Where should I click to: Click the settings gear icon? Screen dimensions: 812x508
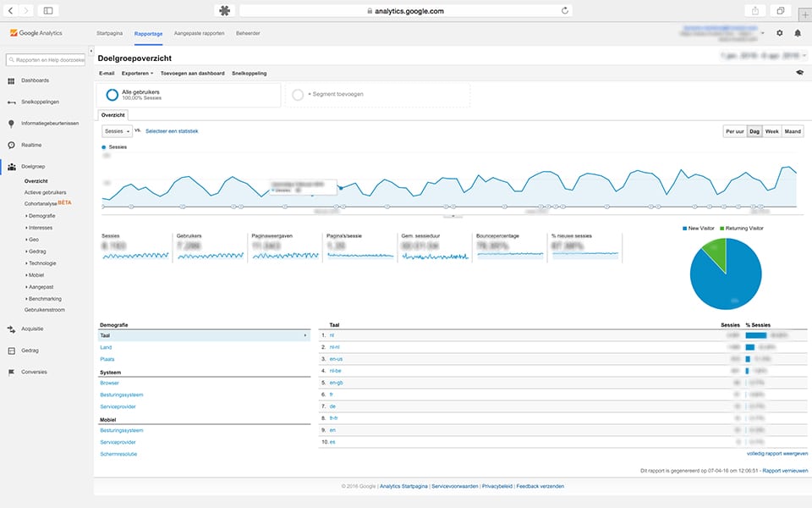click(779, 33)
